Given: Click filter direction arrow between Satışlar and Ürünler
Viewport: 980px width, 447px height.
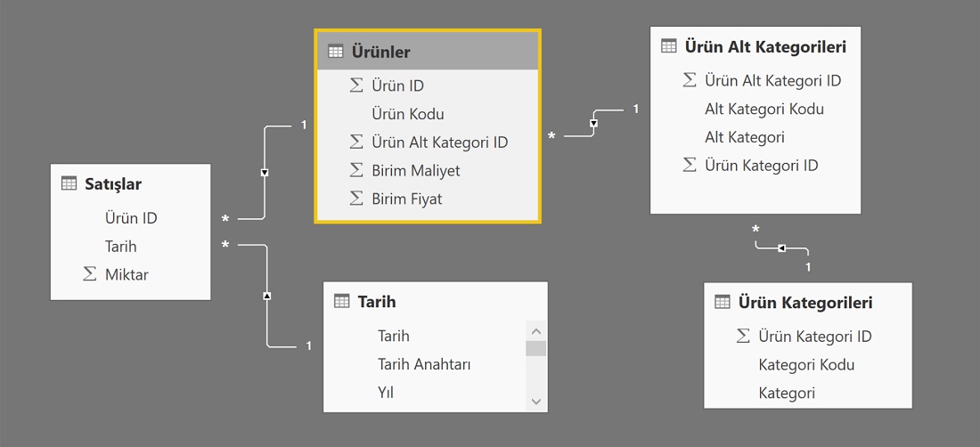Looking at the screenshot, I should click(x=265, y=173).
